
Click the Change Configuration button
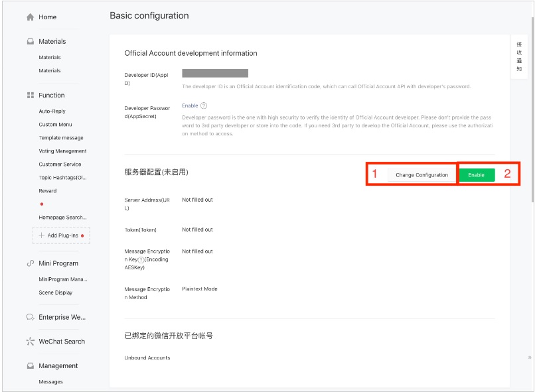point(421,175)
